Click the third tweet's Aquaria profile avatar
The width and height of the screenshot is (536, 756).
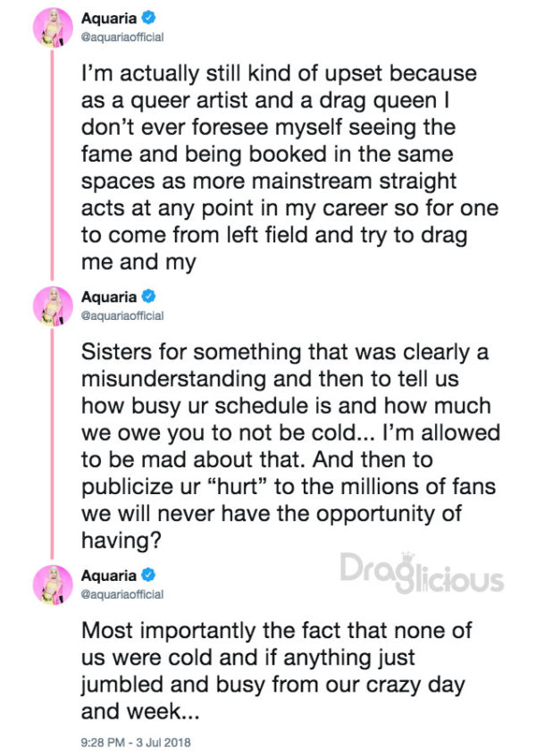tap(53, 584)
